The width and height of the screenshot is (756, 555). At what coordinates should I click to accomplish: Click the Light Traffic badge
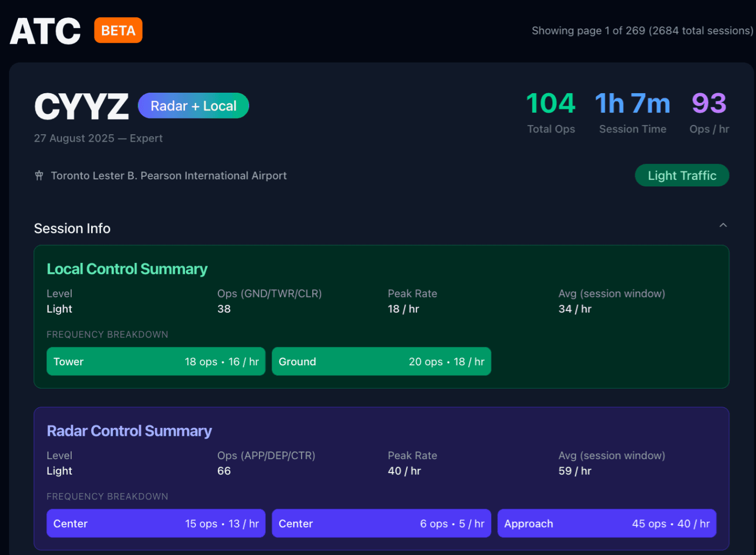tap(682, 176)
